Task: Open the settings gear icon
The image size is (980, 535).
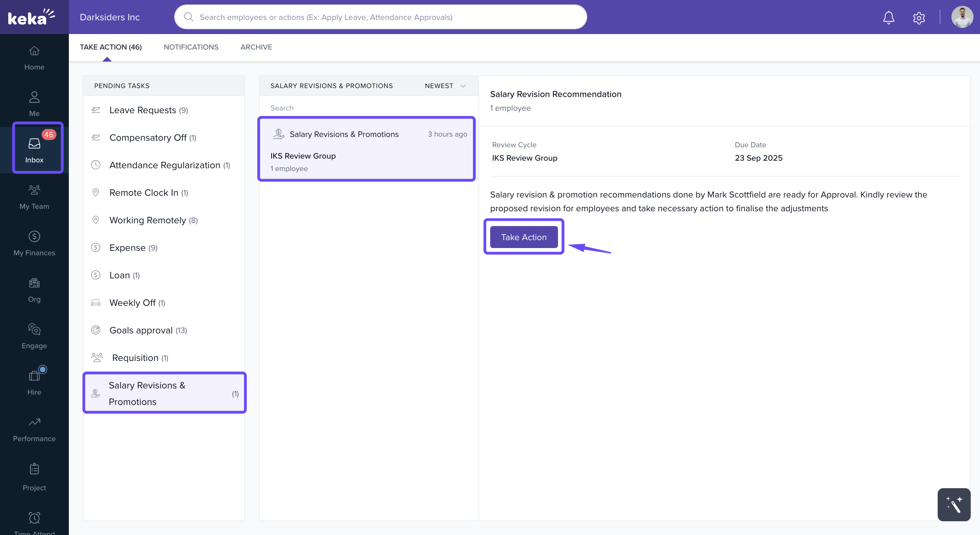Action: [918, 18]
